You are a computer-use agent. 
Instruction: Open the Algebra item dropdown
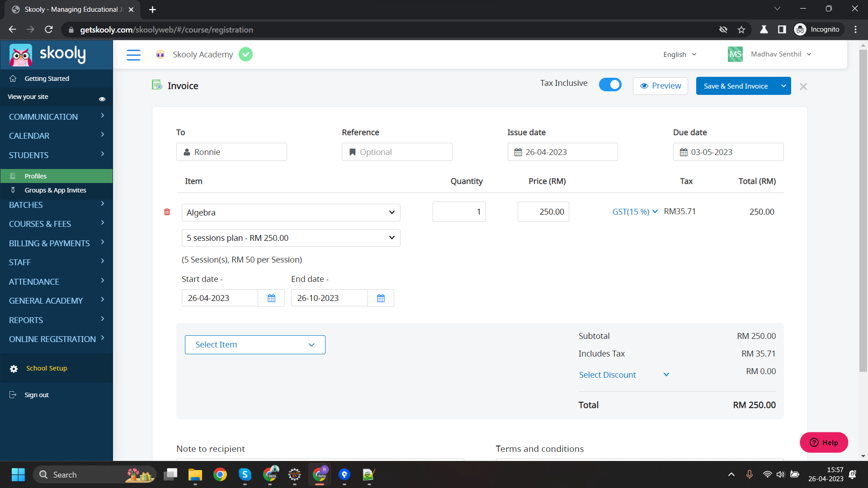tap(291, 212)
